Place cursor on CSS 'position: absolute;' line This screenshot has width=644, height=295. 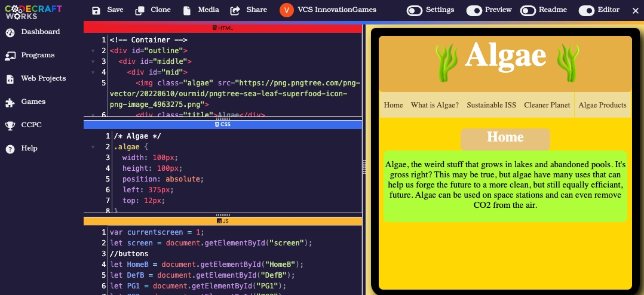163,179
